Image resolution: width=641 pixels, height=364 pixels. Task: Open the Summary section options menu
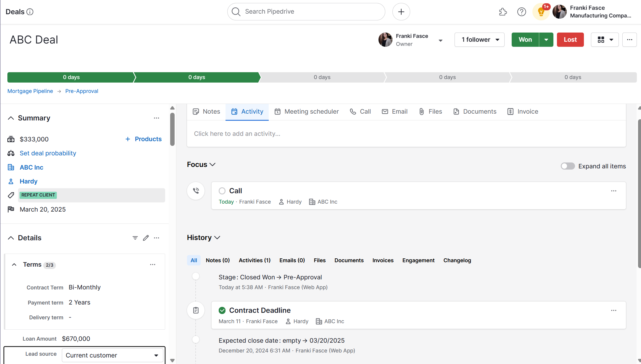(x=157, y=118)
